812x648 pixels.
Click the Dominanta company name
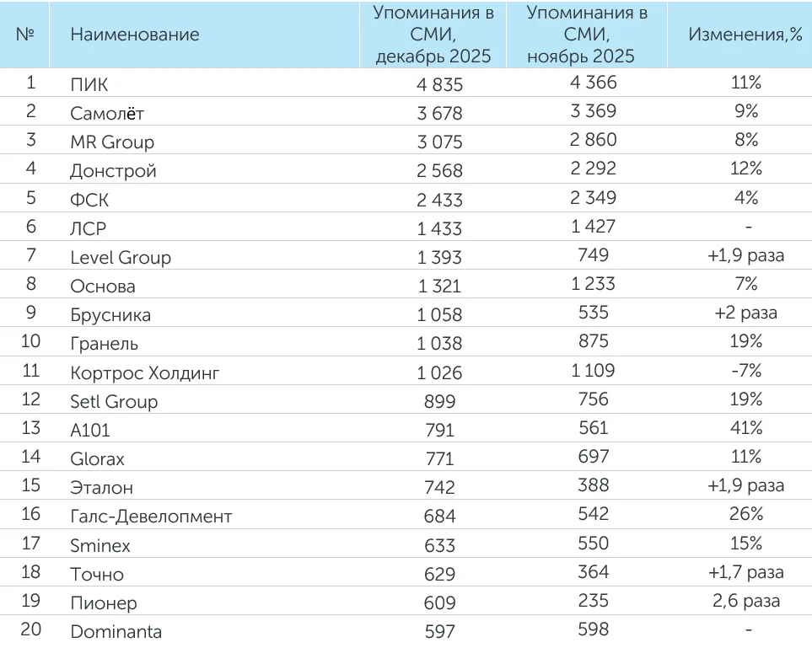pos(116,631)
